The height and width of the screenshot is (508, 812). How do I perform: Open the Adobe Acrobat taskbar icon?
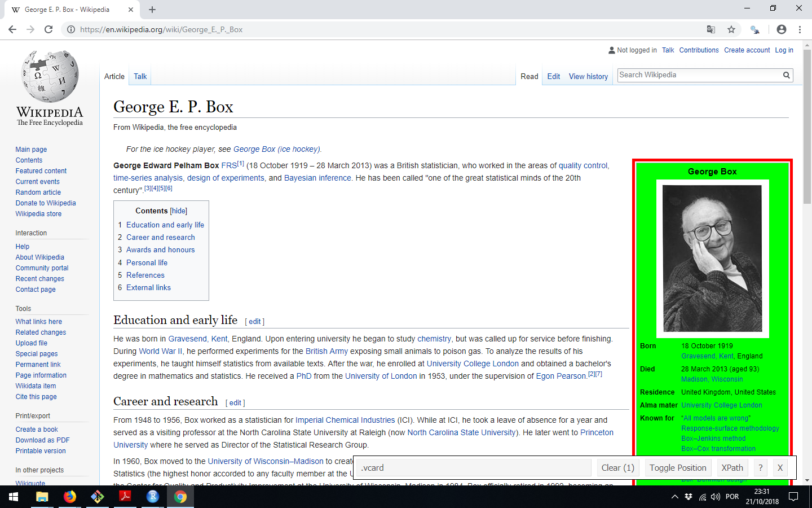pos(125,497)
